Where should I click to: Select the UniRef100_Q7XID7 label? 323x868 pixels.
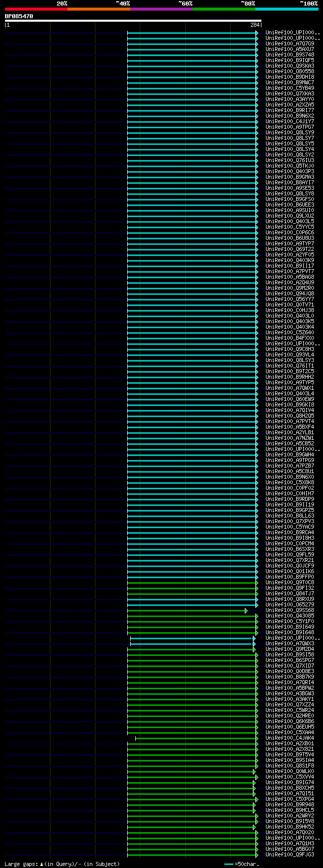pyautogui.click(x=290, y=666)
